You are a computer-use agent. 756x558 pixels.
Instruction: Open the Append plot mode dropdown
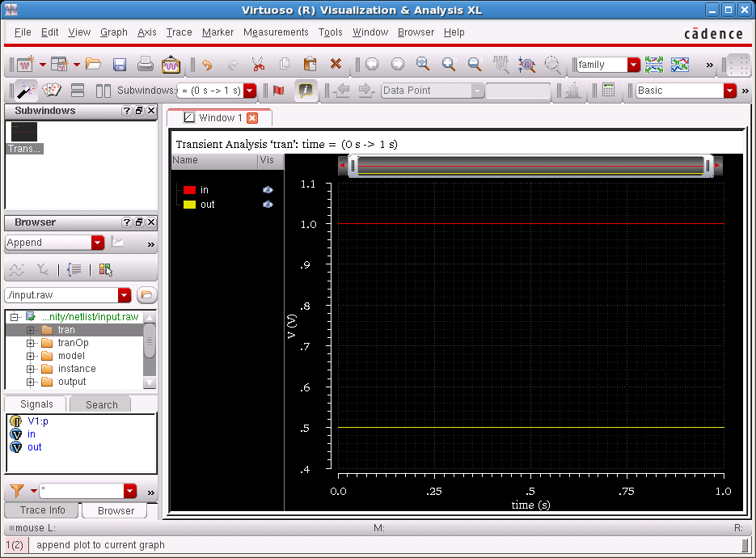tap(98, 243)
